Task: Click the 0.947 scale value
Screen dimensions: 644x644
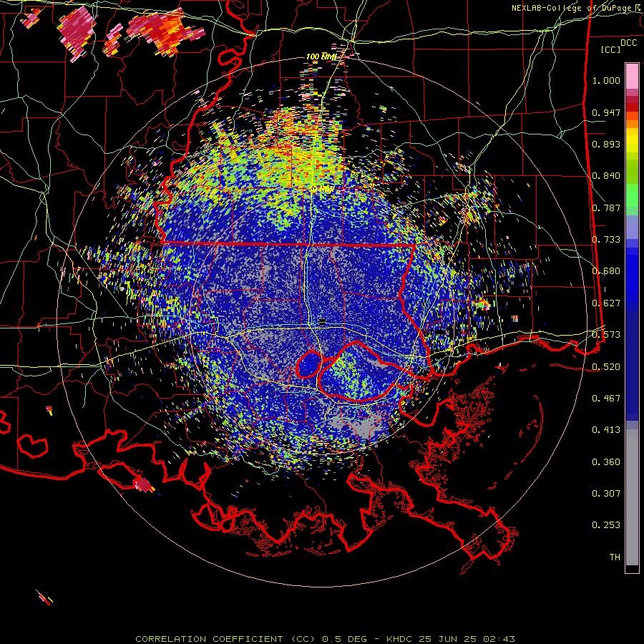Action: tap(606, 112)
